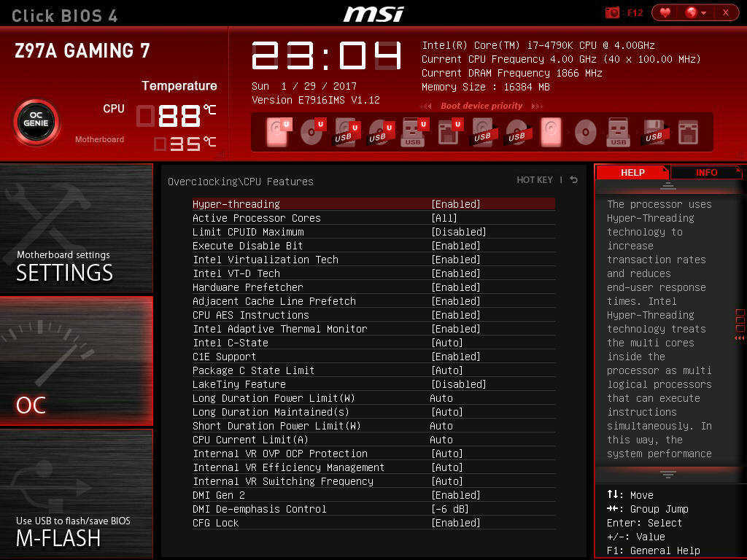Open the HOT KEY list
Image resolution: width=747 pixels, height=560 pixels.
point(535,180)
